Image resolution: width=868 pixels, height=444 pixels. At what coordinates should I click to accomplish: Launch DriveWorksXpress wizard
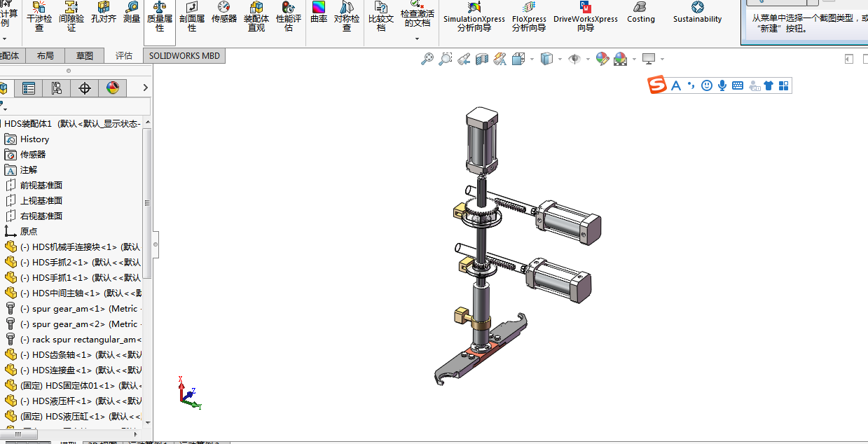(586, 17)
